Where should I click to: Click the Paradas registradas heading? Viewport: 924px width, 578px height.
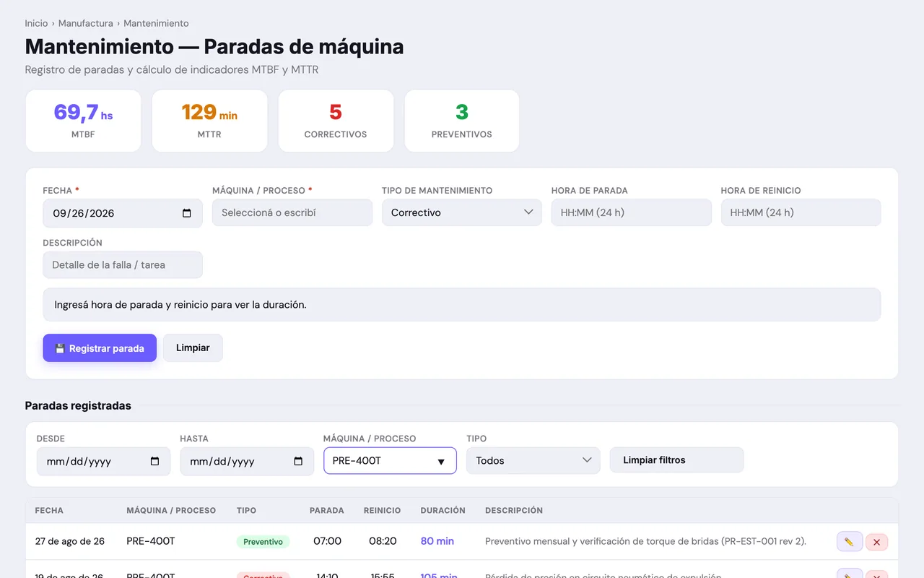click(x=78, y=405)
